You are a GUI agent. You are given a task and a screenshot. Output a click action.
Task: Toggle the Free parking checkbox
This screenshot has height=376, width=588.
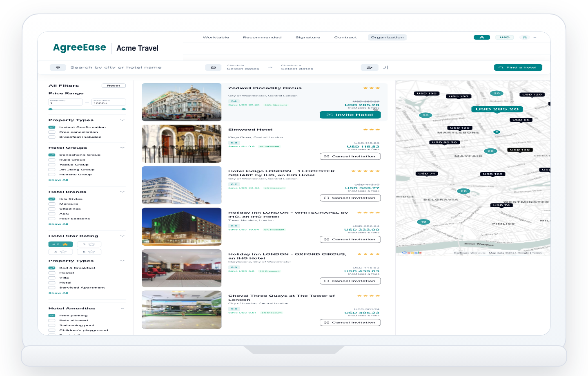(52, 316)
